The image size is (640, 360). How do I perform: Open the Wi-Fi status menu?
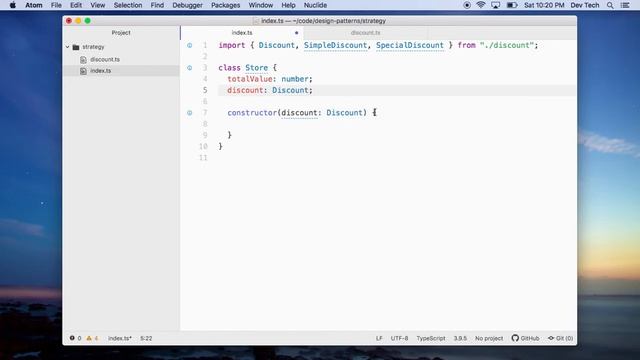pyautogui.click(x=481, y=5)
